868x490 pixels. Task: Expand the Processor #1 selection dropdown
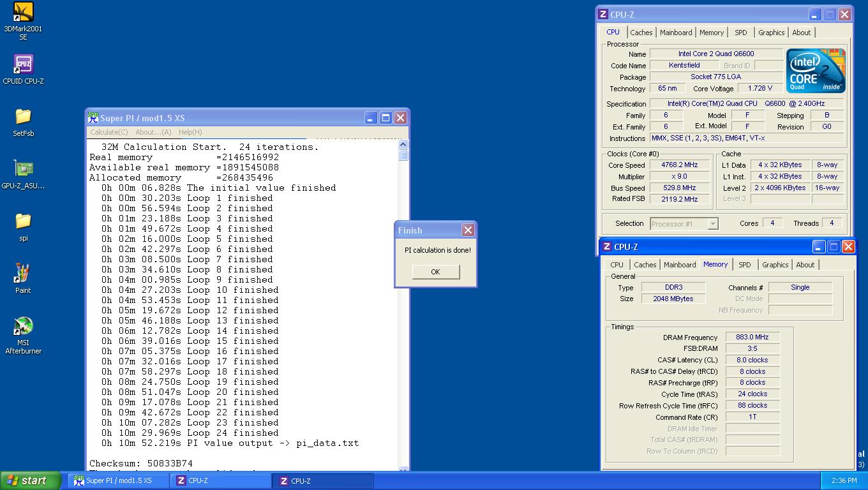[x=713, y=223]
